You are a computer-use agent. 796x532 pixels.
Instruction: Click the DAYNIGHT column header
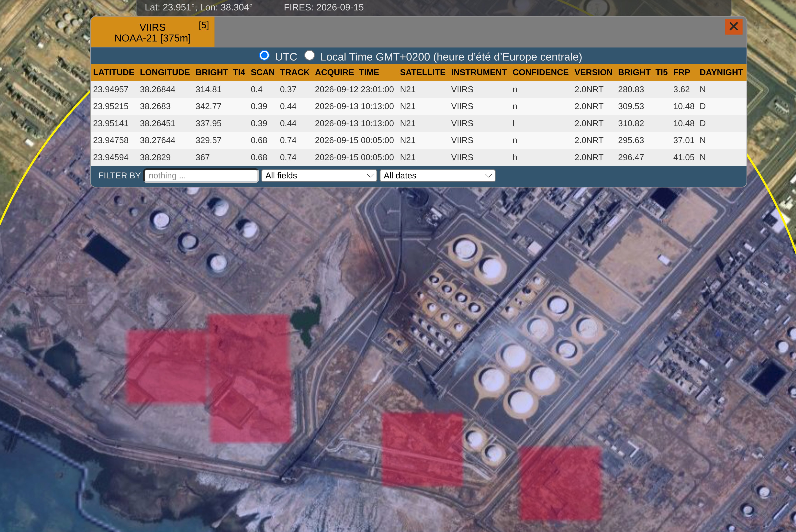(x=721, y=72)
